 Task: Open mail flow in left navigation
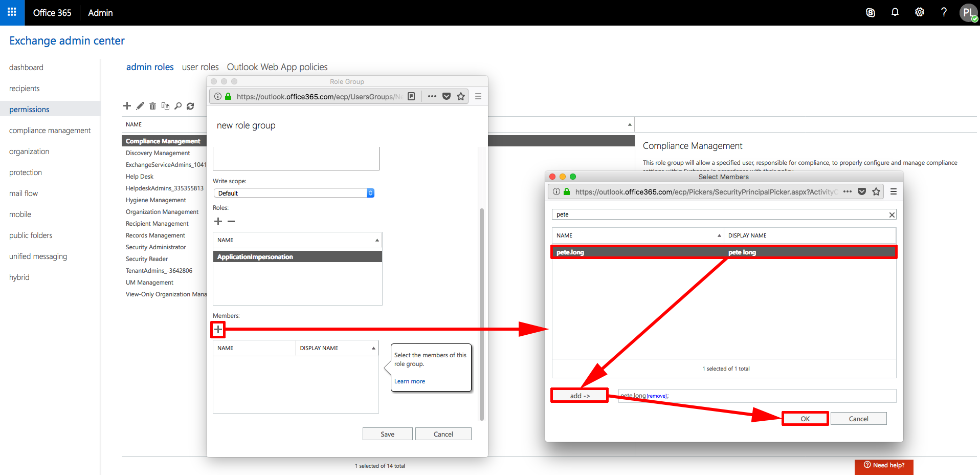24,193
